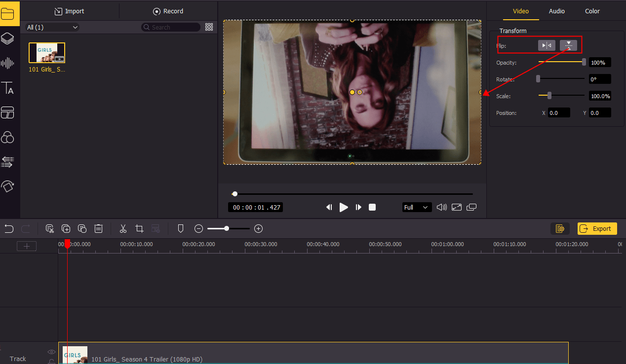Click the 00:01:00.000 mark on timeline ruler
This screenshot has width=626, height=364.
(447, 244)
